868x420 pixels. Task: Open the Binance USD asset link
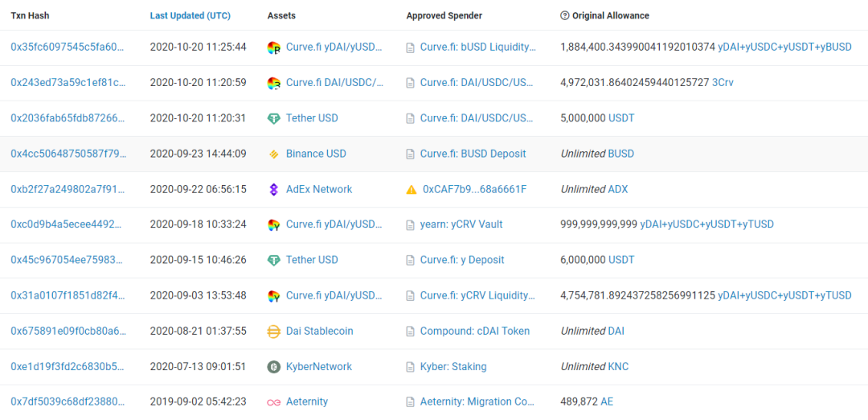coord(316,154)
